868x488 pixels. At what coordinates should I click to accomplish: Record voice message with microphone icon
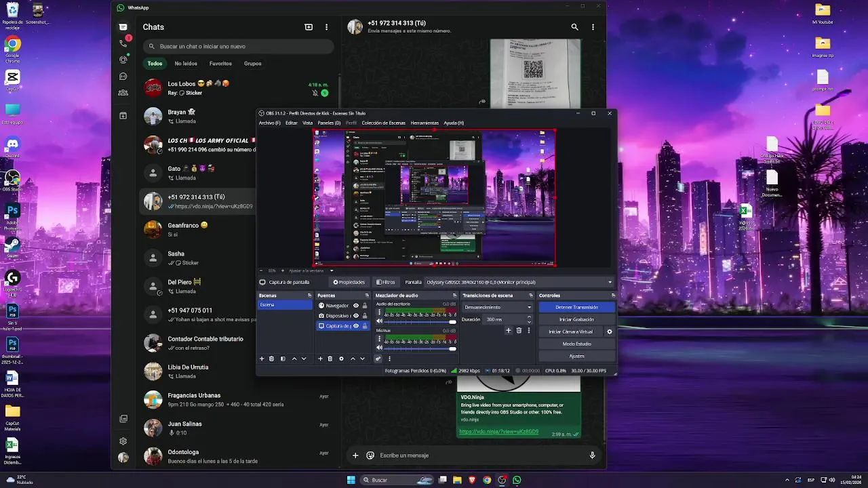592,455
